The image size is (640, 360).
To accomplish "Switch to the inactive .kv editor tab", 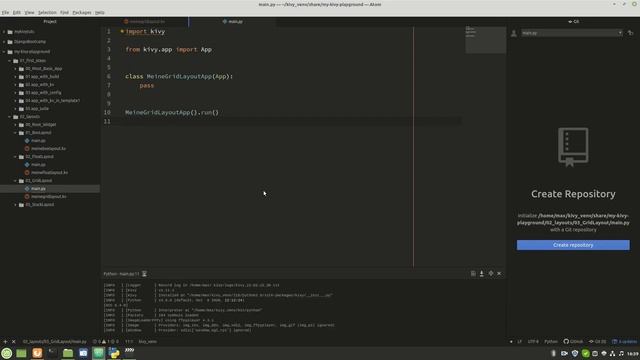I will coord(145,22).
